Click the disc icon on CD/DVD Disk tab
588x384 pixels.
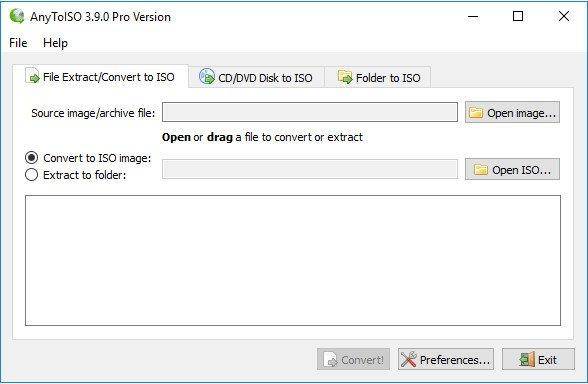(207, 76)
